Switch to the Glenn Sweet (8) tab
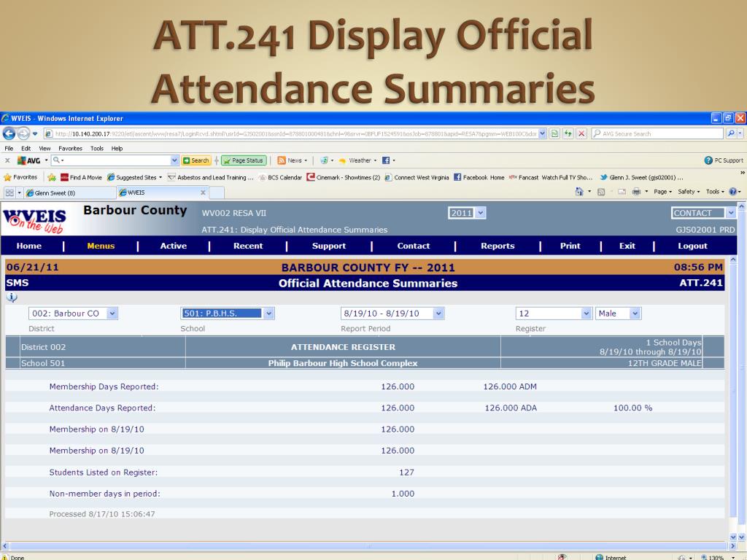747x560 pixels. coord(69,192)
